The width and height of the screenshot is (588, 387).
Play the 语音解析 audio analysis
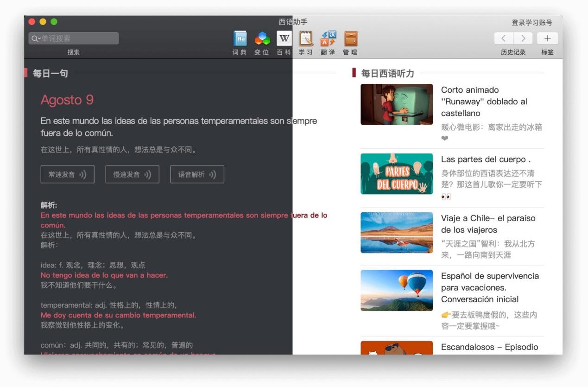(x=197, y=174)
